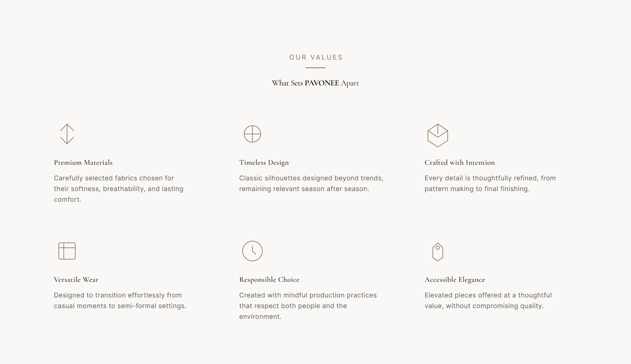
Task: Click the Responsible Choice heading
Action: 269,280
